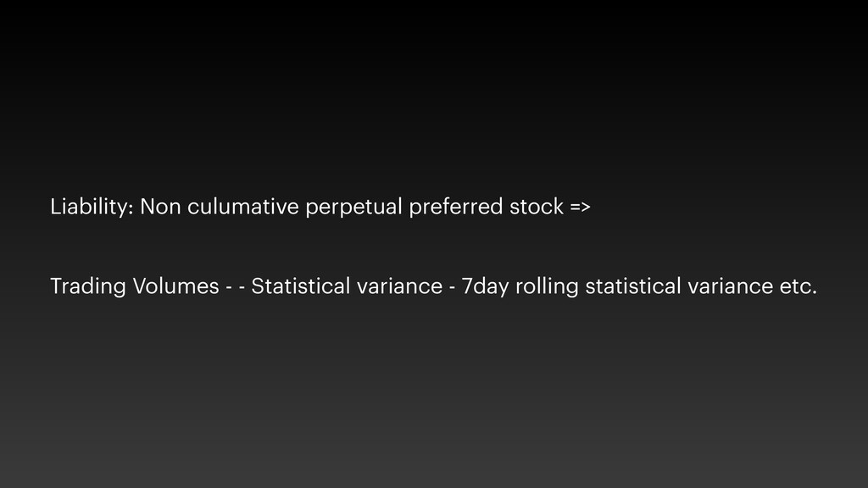The height and width of the screenshot is (488, 868).
Task: Click the "=>" arrow after stock
Action: click(581, 207)
